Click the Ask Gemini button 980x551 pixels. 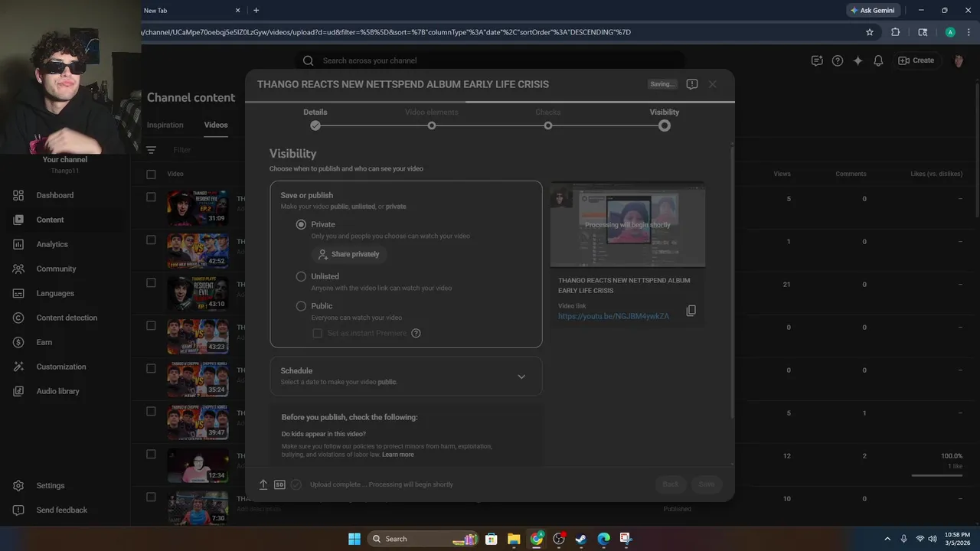click(873, 10)
